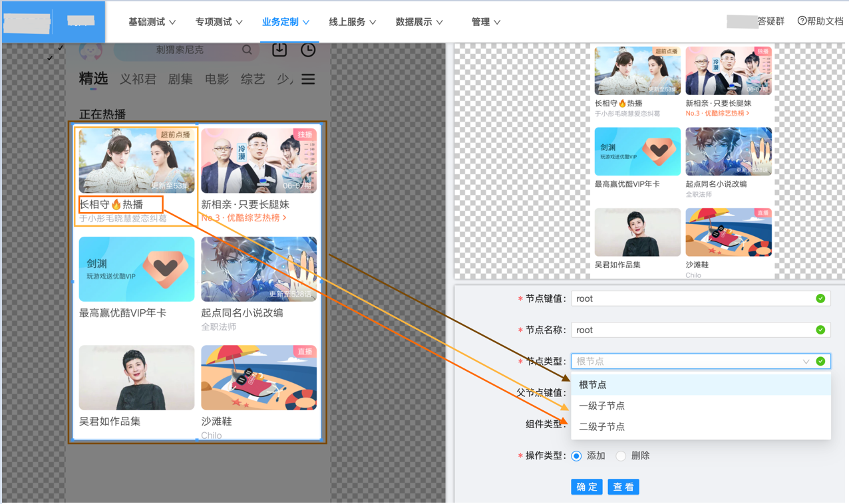Click green check icon in 节点键值 field
Screen dimensions: 849x504
pos(820,299)
